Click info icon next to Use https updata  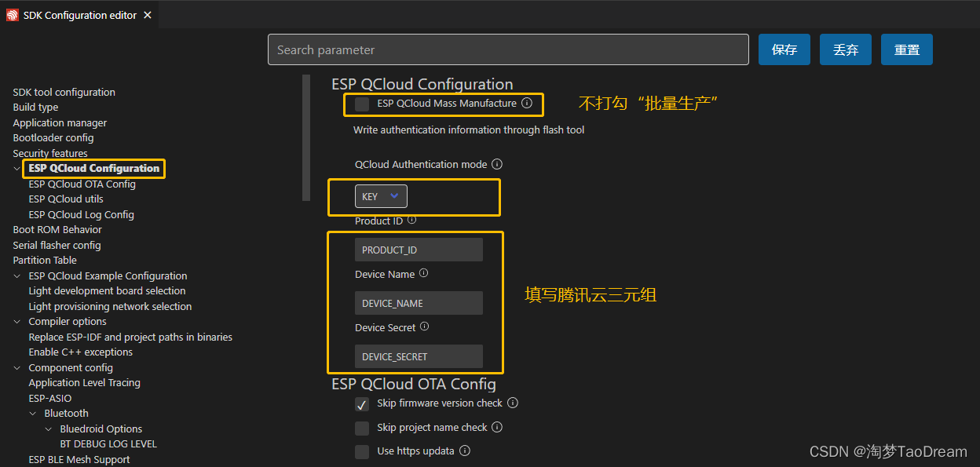coord(464,451)
